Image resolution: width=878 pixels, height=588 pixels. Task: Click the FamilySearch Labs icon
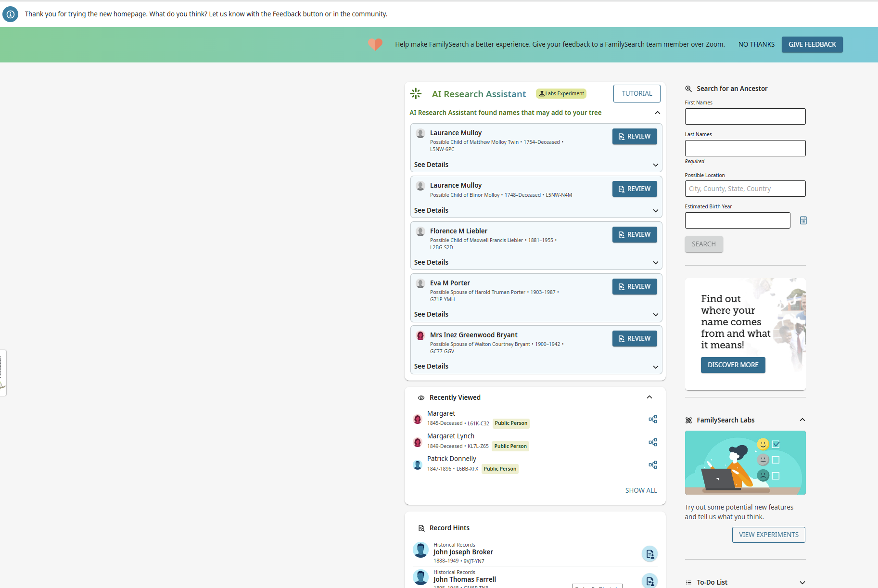(x=688, y=420)
